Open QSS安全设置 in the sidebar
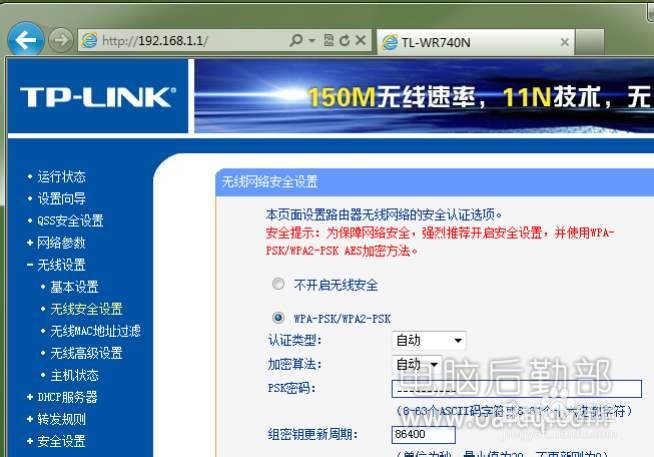This screenshot has width=654, height=457. tap(70, 221)
